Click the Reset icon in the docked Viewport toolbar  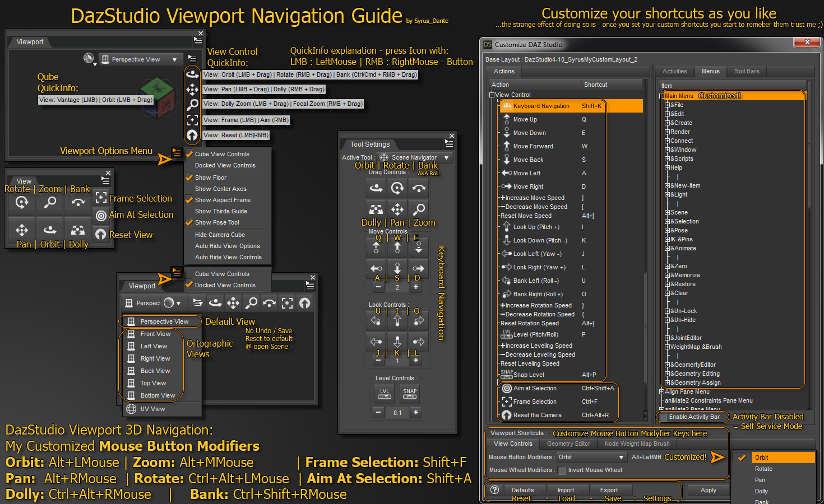(x=305, y=303)
